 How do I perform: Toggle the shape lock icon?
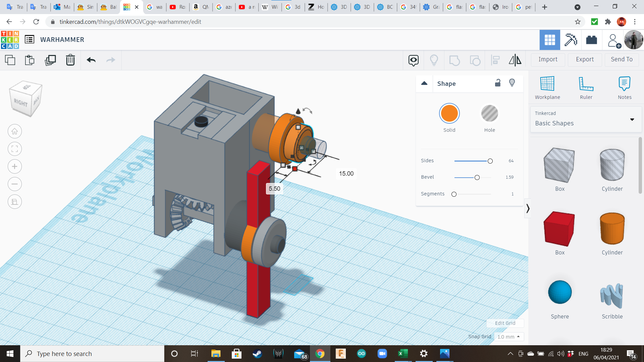coord(498,83)
